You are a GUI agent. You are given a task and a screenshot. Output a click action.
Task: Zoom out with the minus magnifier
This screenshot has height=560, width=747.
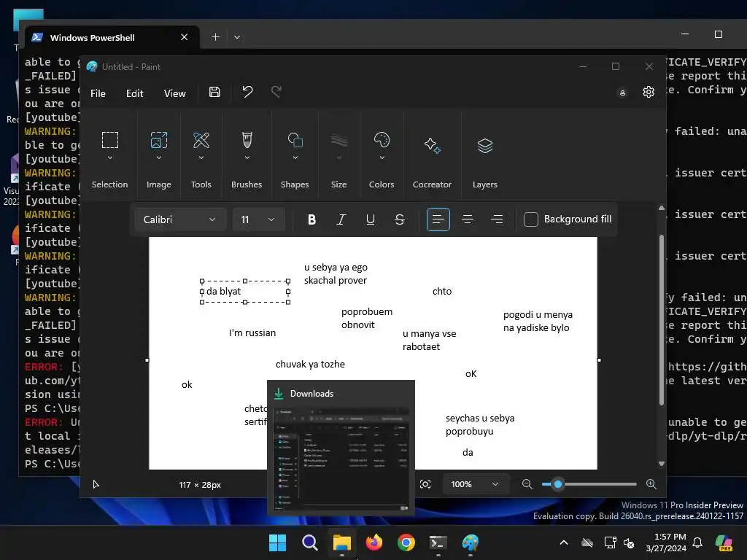click(x=527, y=484)
